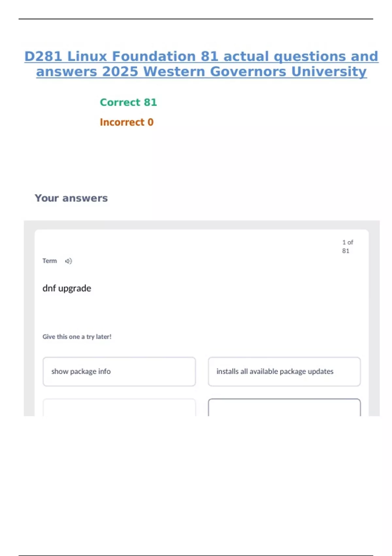The image size is (392, 556).
Task: Click the 'Term' label
Action: (50, 261)
